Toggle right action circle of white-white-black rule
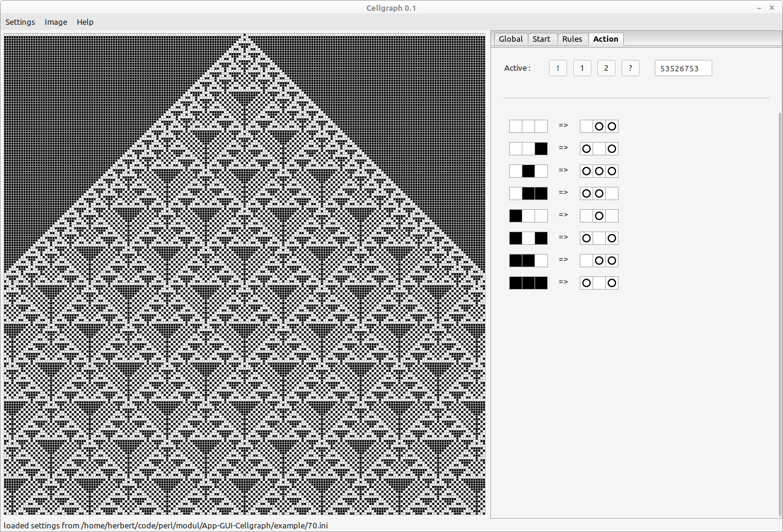Viewport: 783px width, 532px height. 612,149
